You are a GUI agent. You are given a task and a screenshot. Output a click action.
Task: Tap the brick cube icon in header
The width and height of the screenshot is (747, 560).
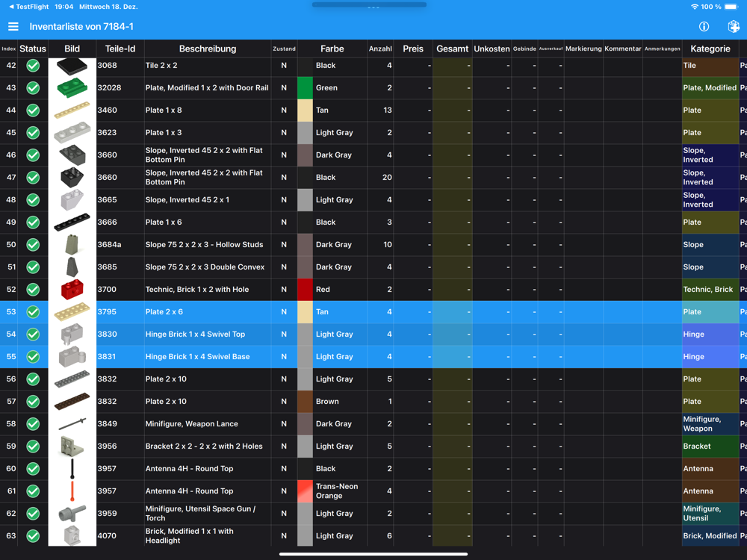pos(734,27)
